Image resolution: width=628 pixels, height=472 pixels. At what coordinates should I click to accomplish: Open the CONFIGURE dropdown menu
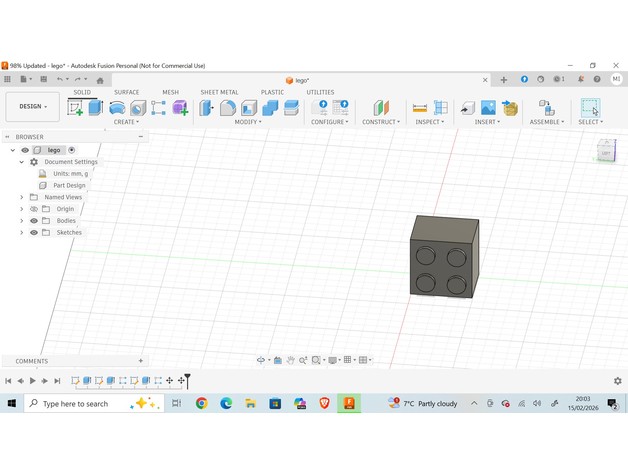click(x=330, y=122)
